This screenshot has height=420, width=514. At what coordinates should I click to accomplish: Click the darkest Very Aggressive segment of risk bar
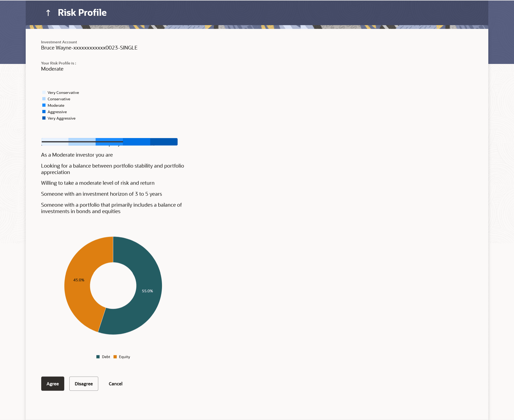click(164, 142)
